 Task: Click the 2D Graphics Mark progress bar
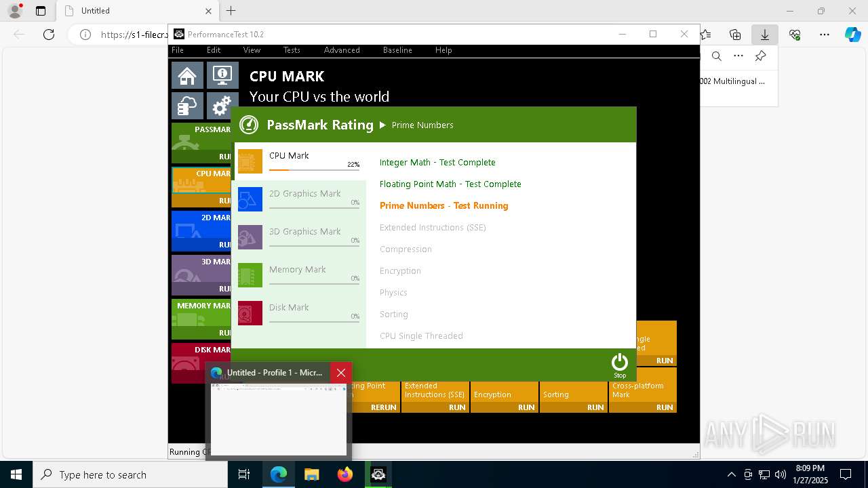point(314,207)
